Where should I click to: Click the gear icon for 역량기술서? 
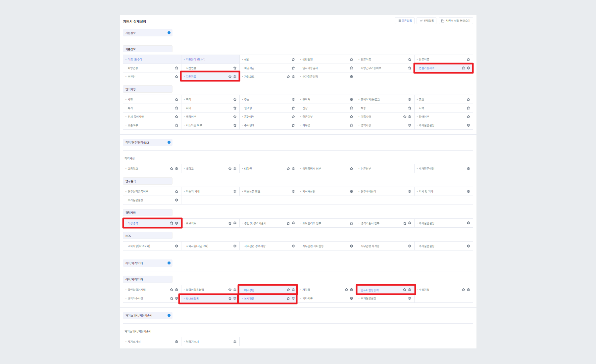(x=235, y=342)
